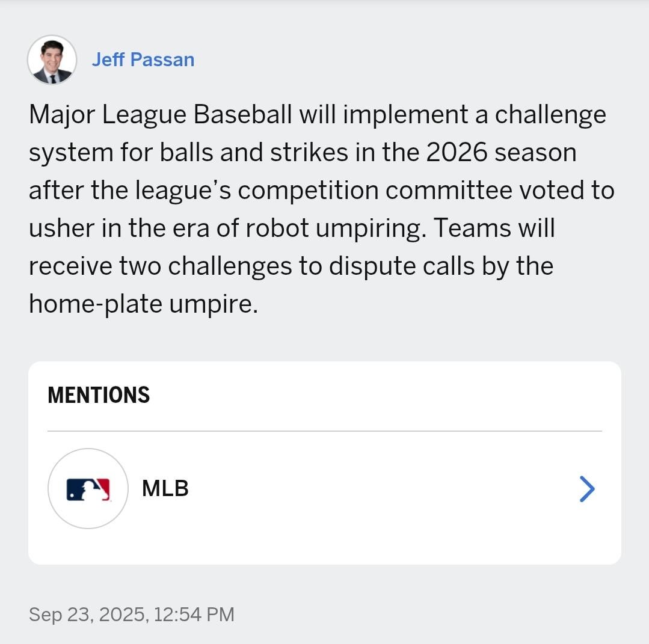Viewport: 649px width, 644px height.
Task: Click the Sep 23, 2025 date
Action: (x=87, y=615)
